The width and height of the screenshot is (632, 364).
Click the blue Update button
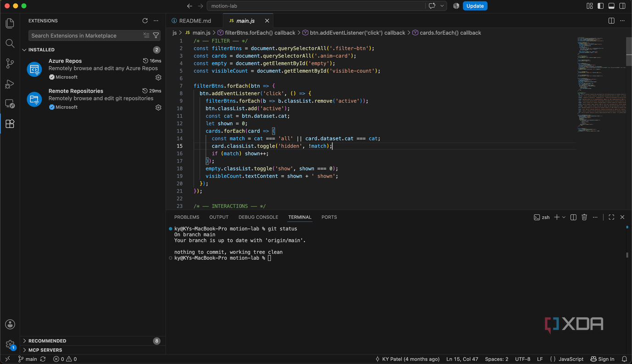coord(475,6)
